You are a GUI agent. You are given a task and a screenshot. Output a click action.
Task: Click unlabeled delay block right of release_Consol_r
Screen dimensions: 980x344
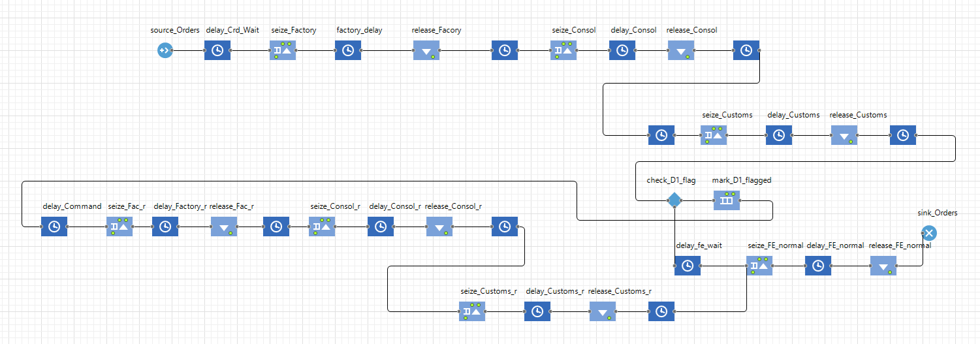click(505, 227)
